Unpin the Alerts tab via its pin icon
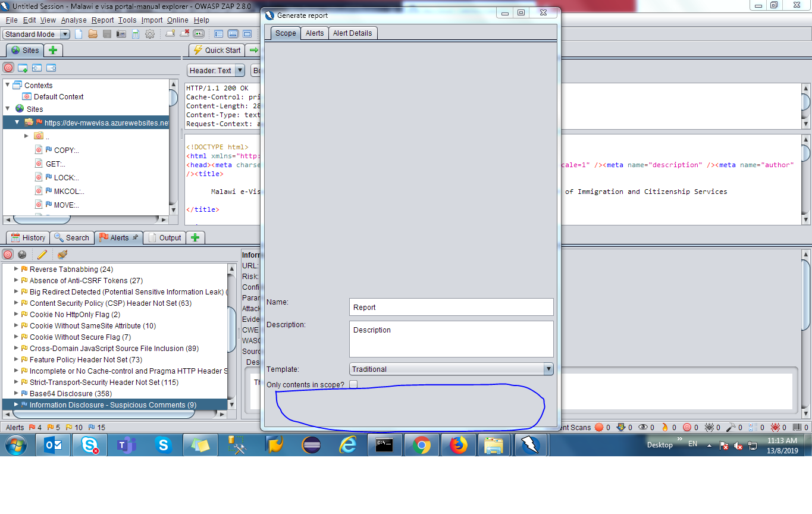 click(x=134, y=237)
